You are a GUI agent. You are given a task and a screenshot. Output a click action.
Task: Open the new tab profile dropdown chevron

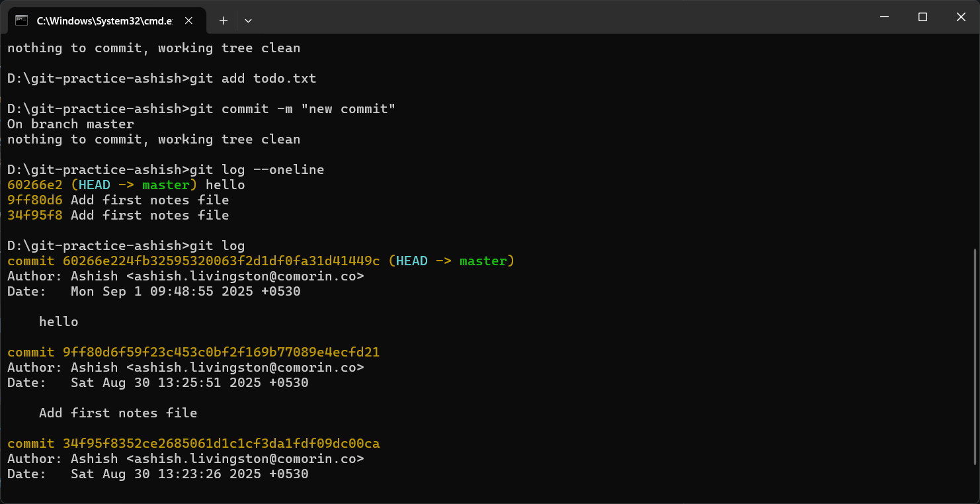pyautogui.click(x=248, y=21)
